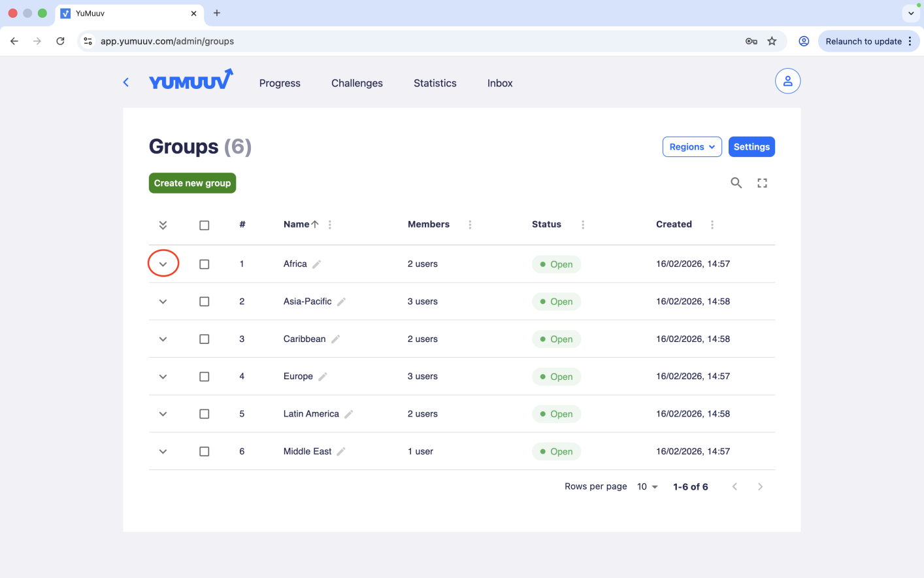Expand the Africa group row
Image resolution: width=924 pixels, height=578 pixels.
tap(163, 264)
